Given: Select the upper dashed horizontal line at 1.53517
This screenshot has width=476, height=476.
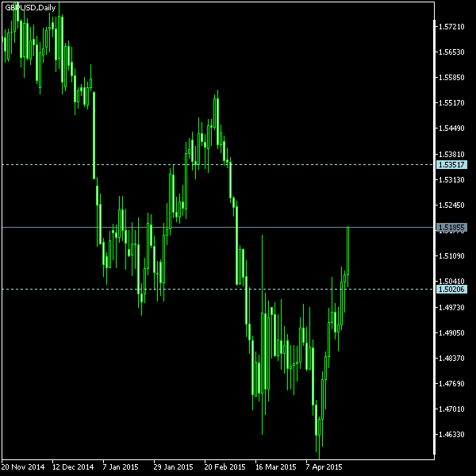Looking at the screenshot, I should point(218,165).
